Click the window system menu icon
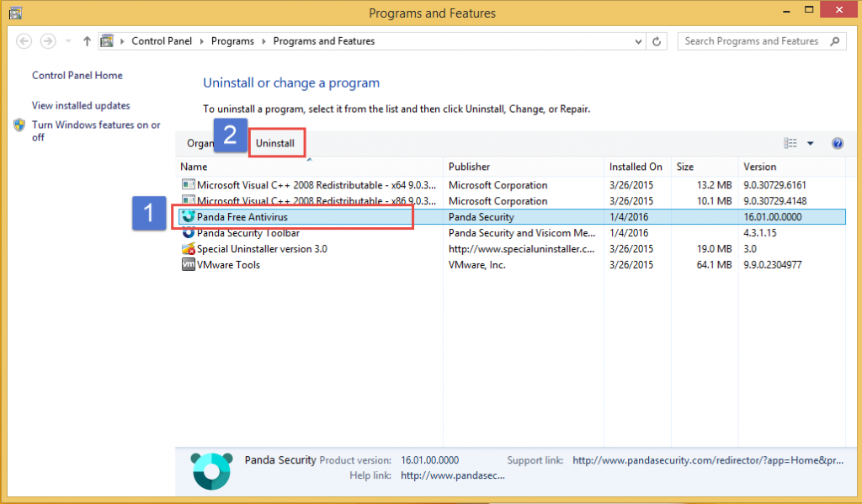Screen dimensions: 862x504 15,13
